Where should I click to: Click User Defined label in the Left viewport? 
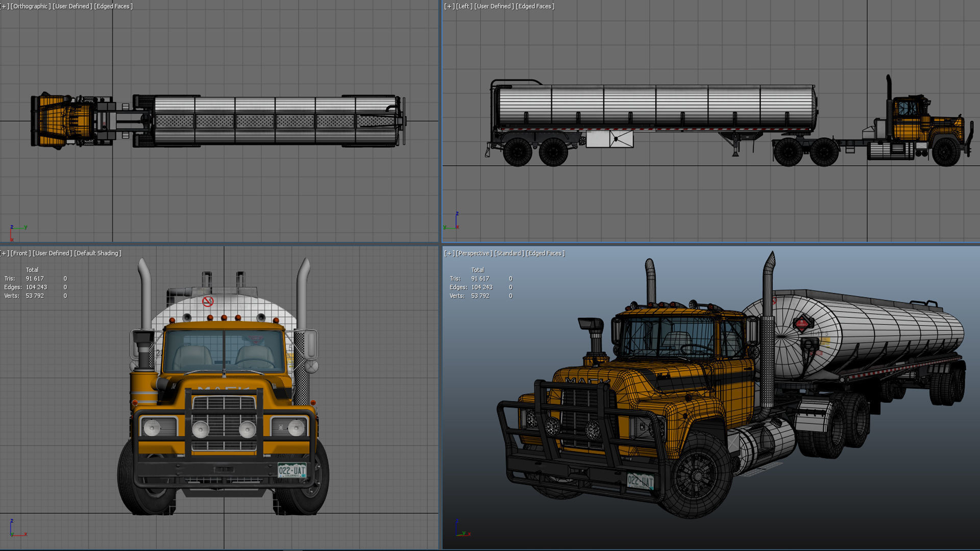tap(494, 6)
